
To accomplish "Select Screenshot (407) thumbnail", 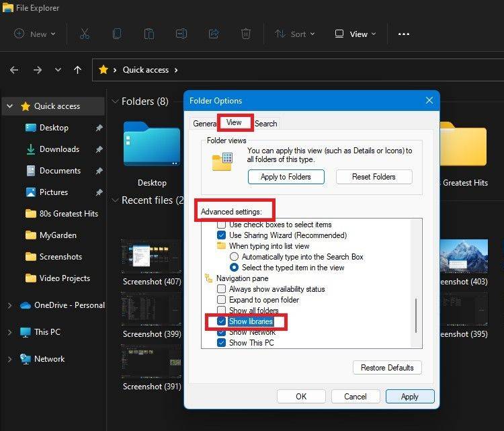I will [x=151, y=256].
